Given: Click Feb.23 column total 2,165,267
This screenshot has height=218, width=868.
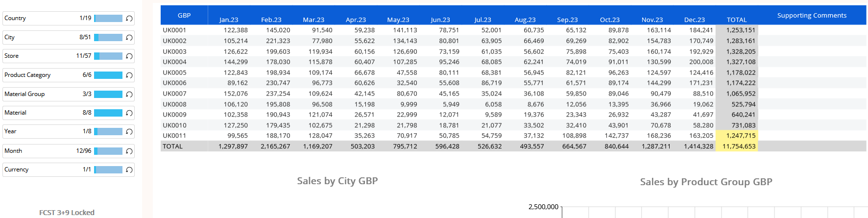Looking at the screenshot, I should click(275, 146).
